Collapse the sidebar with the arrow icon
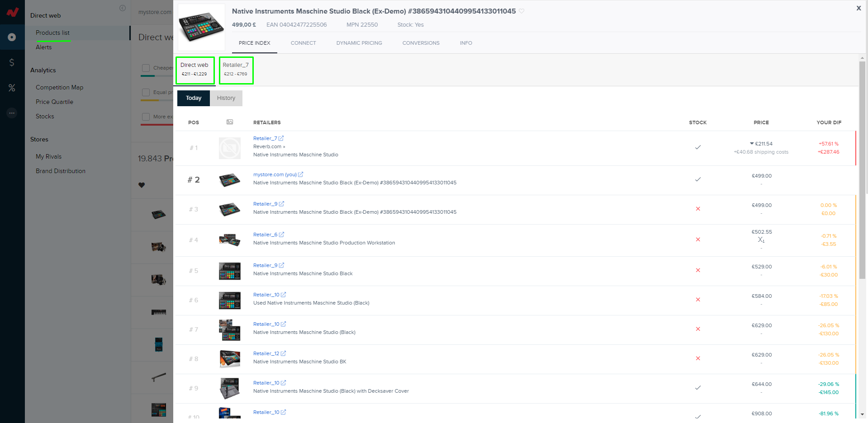This screenshot has height=423, width=868. 123,8
